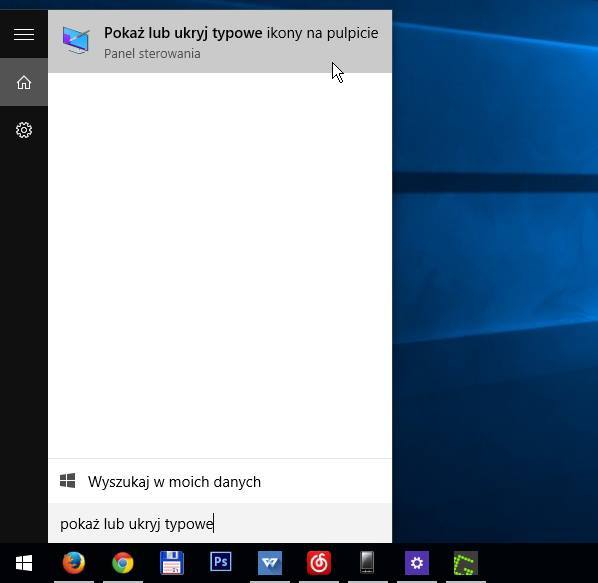Viewport: 598px width, 583px height.
Task: Click the blue desktop wallpaper to dismiss search
Action: point(495,267)
